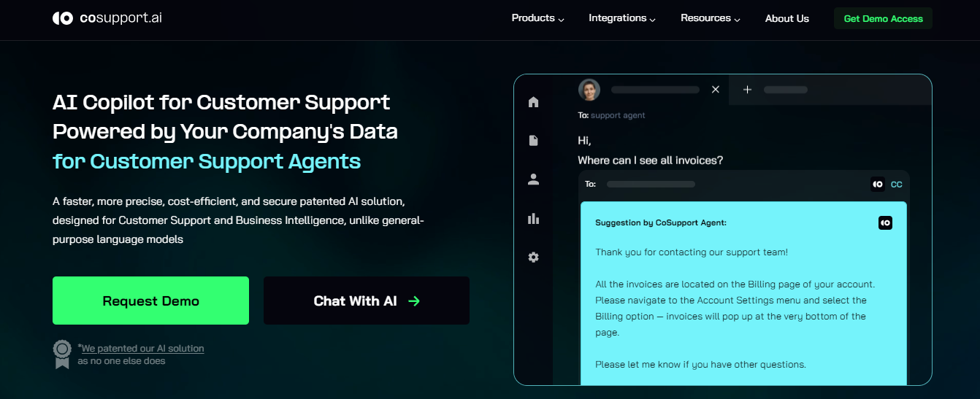980x399 pixels.
Task: Expand the Integrations dropdown menu
Action: click(622, 18)
